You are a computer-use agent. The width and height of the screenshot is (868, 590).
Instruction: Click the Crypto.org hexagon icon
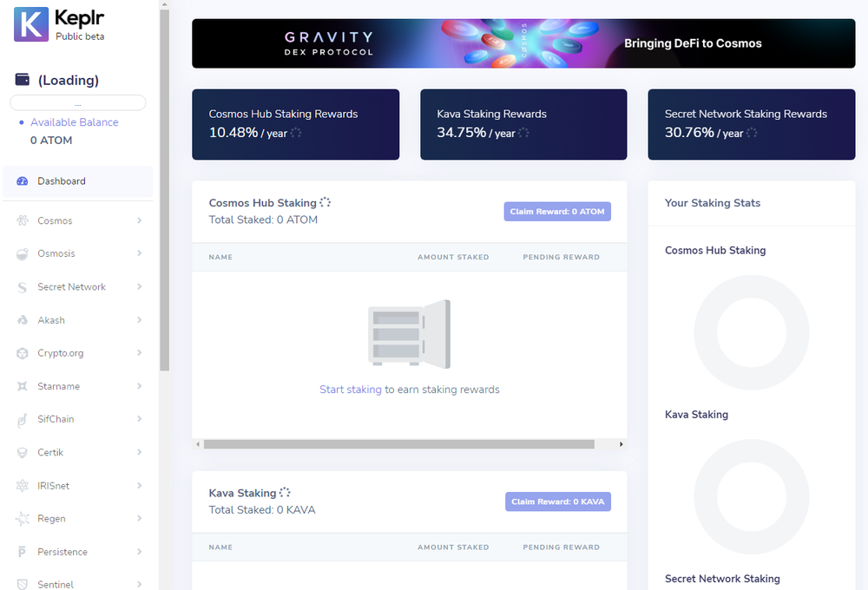23,353
